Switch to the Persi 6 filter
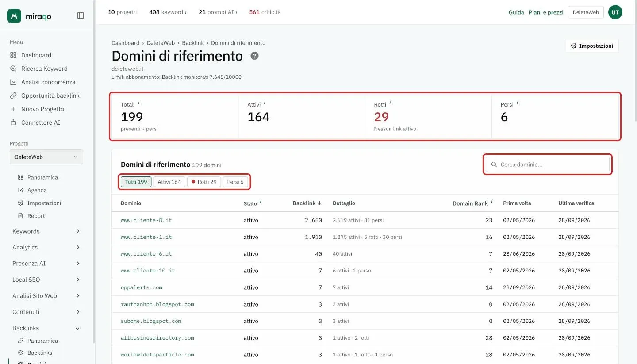The width and height of the screenshot is (637, 364). pyautogui.click(x=235, y=182)
